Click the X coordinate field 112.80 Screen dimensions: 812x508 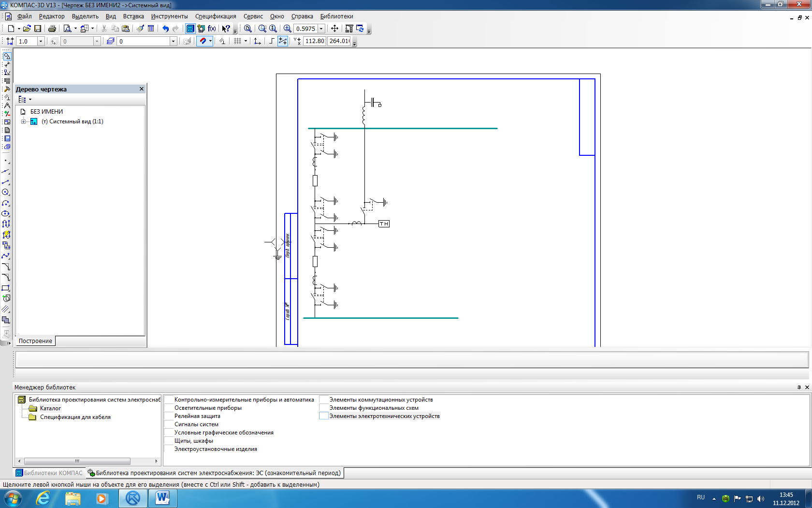(x=315, y=41)
